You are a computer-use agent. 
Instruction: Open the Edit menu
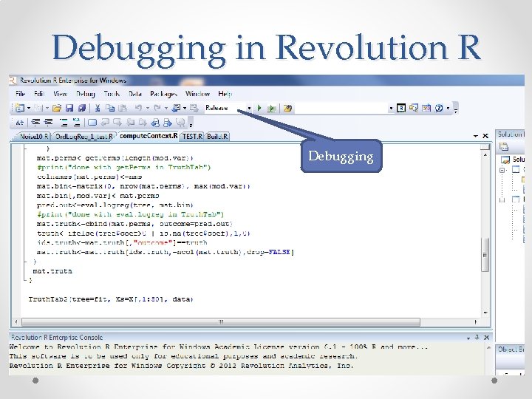39,94
